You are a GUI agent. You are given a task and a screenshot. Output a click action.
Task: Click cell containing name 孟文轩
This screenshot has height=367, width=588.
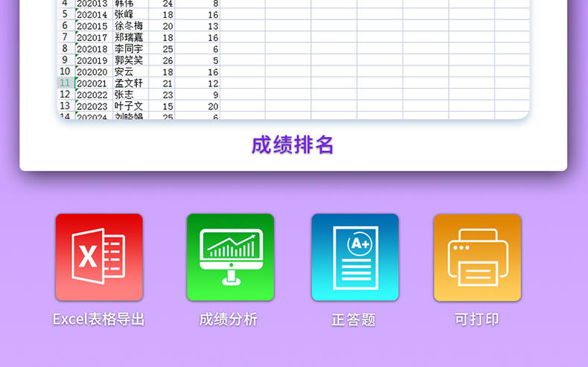[129, 83]
